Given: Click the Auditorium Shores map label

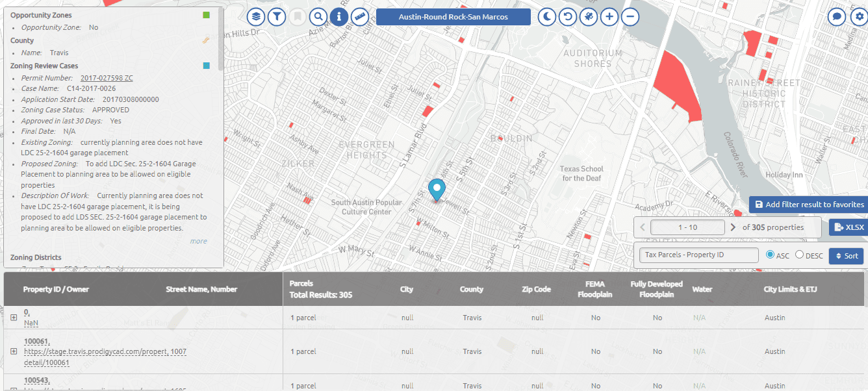Looking at the screenshot, I should coord(593,58).
